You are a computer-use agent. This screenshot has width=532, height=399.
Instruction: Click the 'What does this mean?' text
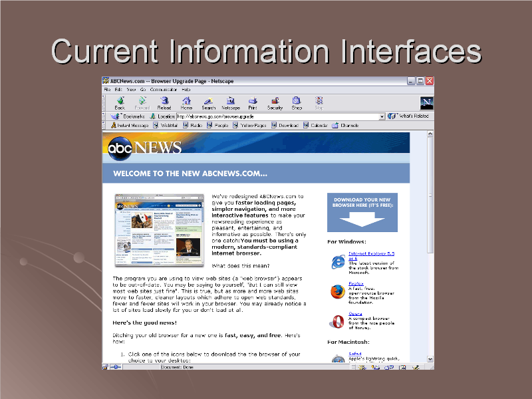241,266
